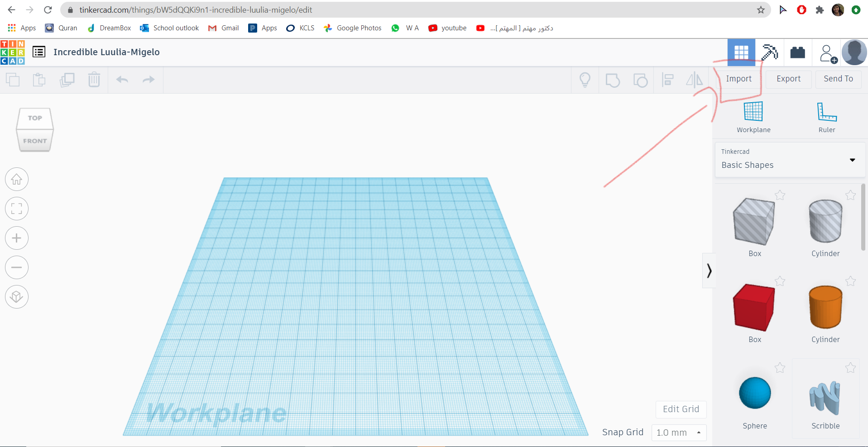Open the Bricks mode icon

[798, 52]
